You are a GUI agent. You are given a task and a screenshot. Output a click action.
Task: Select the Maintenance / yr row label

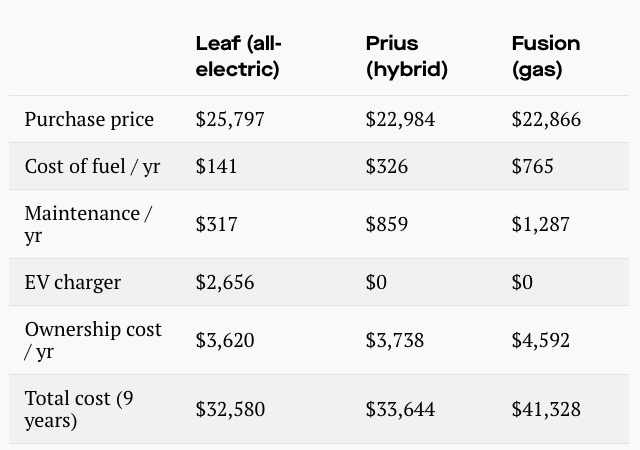click(x=89, y=224)
